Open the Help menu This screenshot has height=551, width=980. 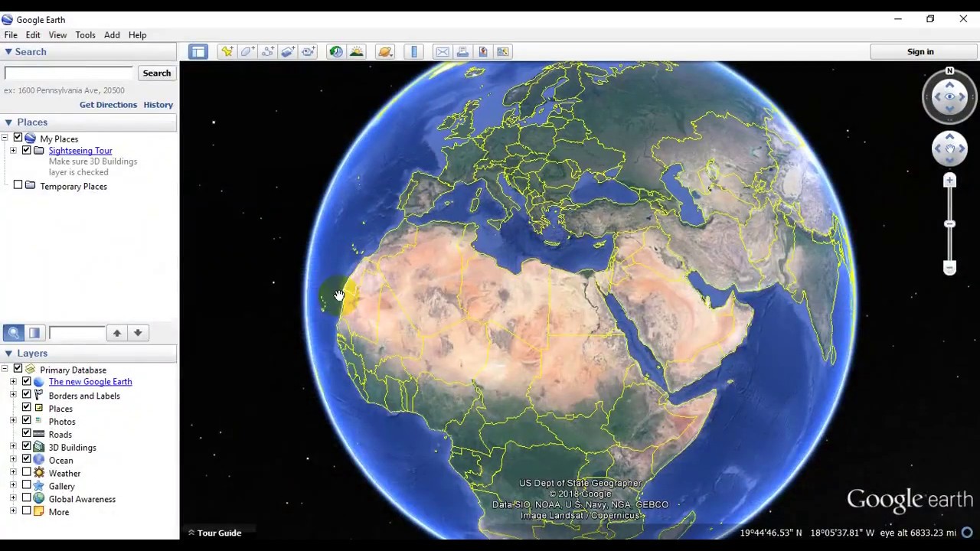137,35
